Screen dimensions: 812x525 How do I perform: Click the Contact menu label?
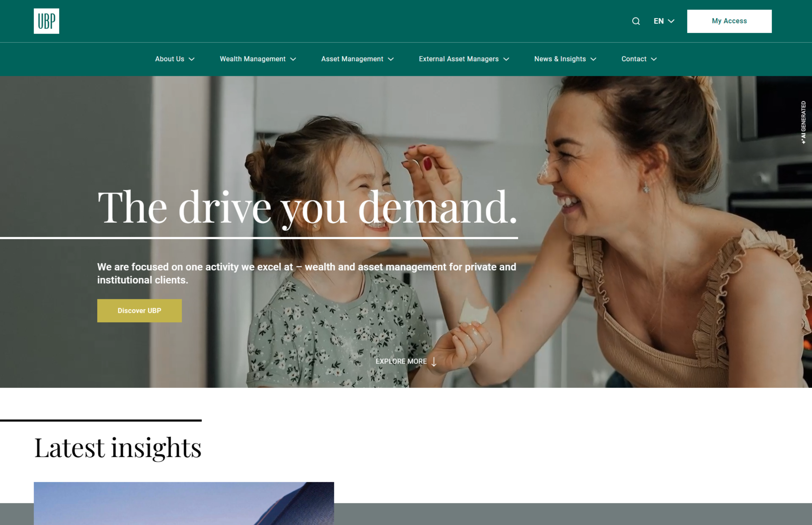[x=633, y=59]
